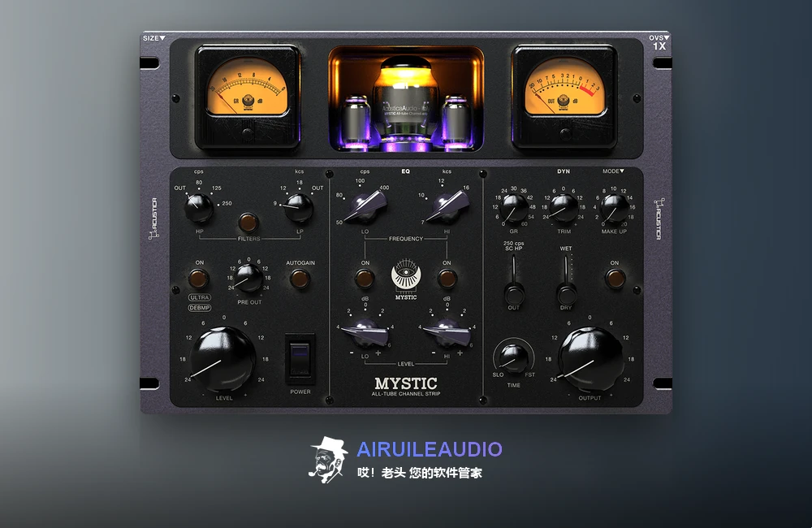Toggle the preamp ON button
The width and height of the screenshot is (812, 528).
[x=198, y=279]
